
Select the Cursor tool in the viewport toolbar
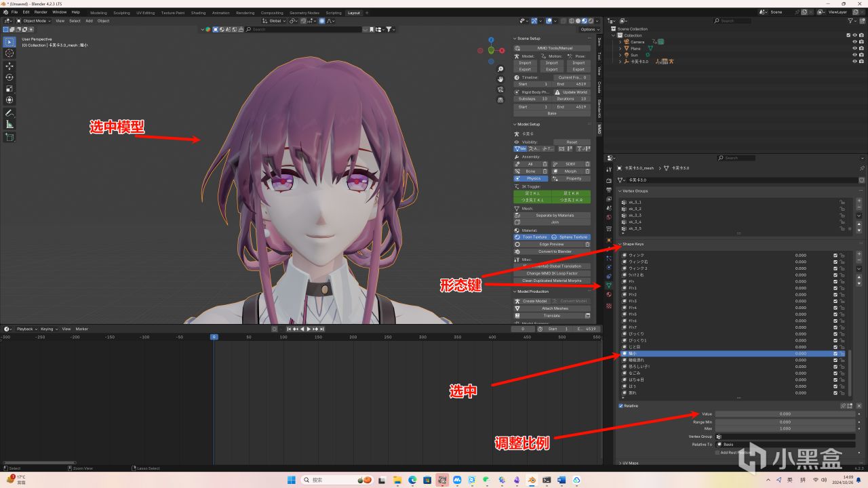[x=9, y=53]
